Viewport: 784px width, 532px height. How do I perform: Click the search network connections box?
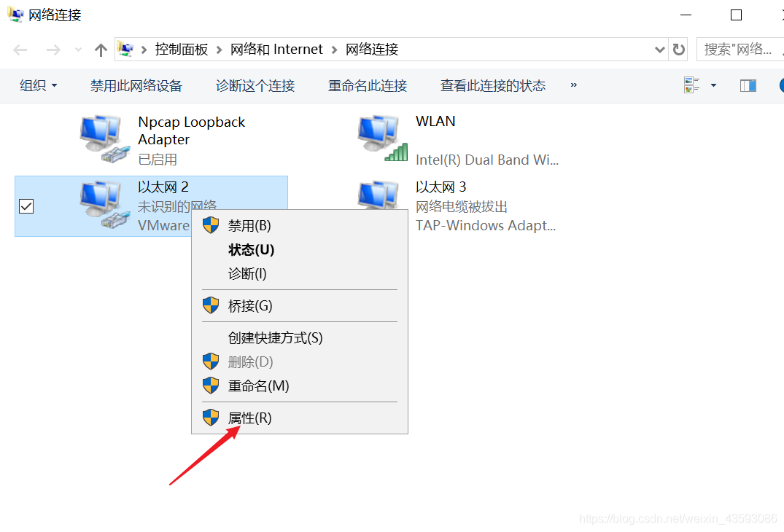pos(738,49)
